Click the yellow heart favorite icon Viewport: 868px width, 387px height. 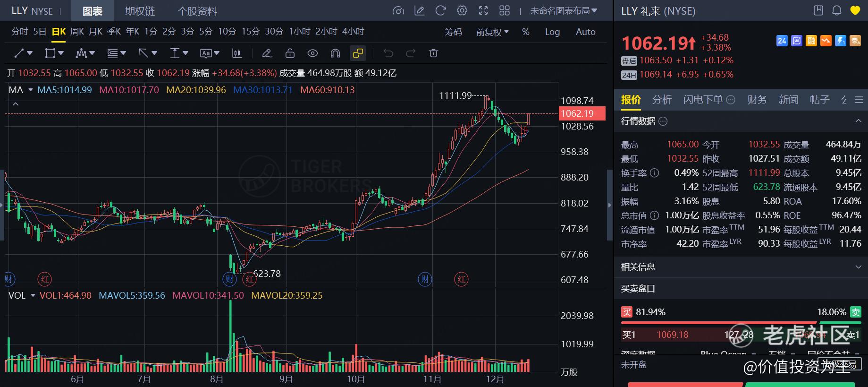pyautogui.click(x=855, y=10)
